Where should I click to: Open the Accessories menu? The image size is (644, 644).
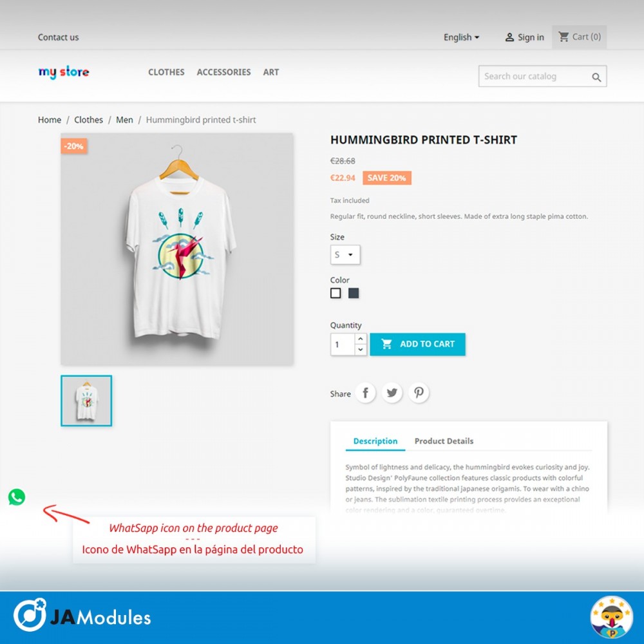click(223, 72)
